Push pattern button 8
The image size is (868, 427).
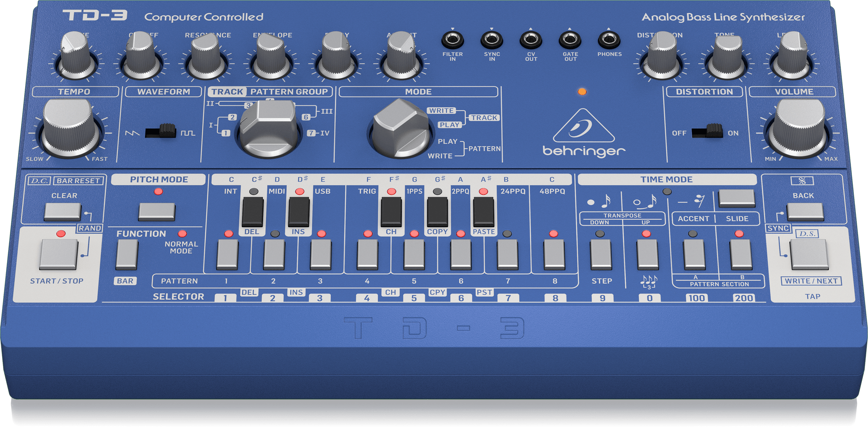pos(554,255)
